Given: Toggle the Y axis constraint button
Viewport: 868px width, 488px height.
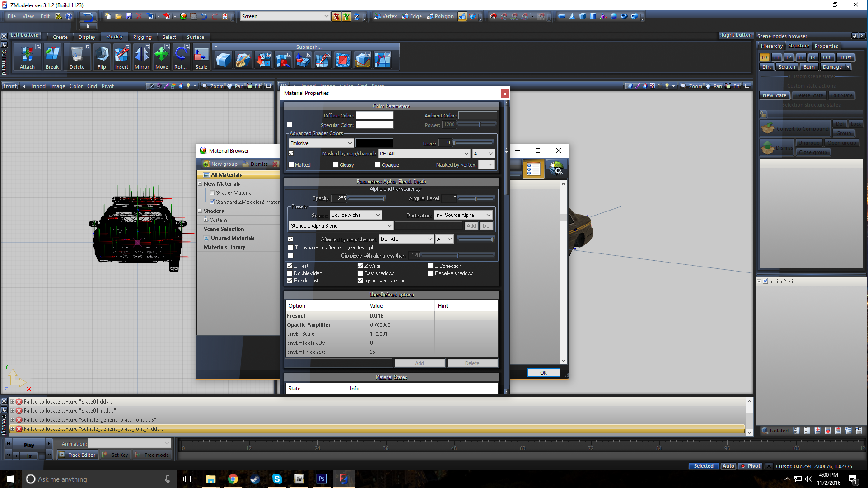Looking at the screenshot, I should pyautogui.click(x=346, y=17).
